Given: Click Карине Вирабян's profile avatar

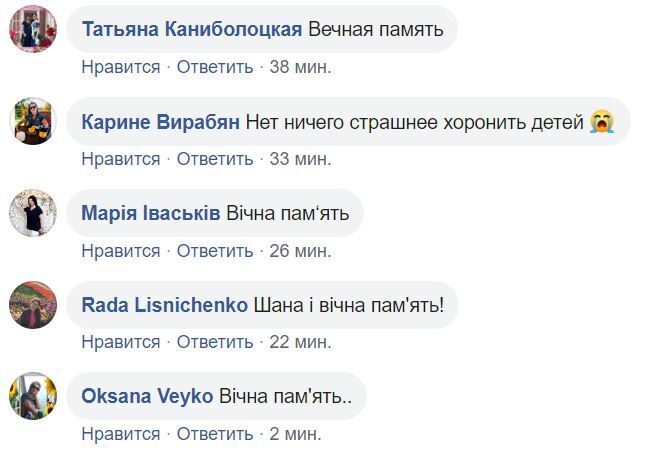Looking at the screenshot, I should [x=33, y=122].
